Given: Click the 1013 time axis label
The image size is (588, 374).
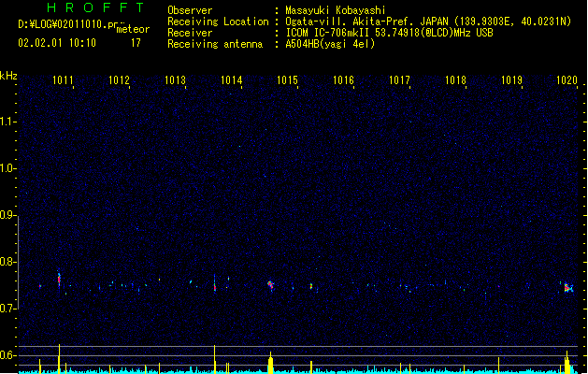Looking at the screenshot, I should tap(175, 79).
